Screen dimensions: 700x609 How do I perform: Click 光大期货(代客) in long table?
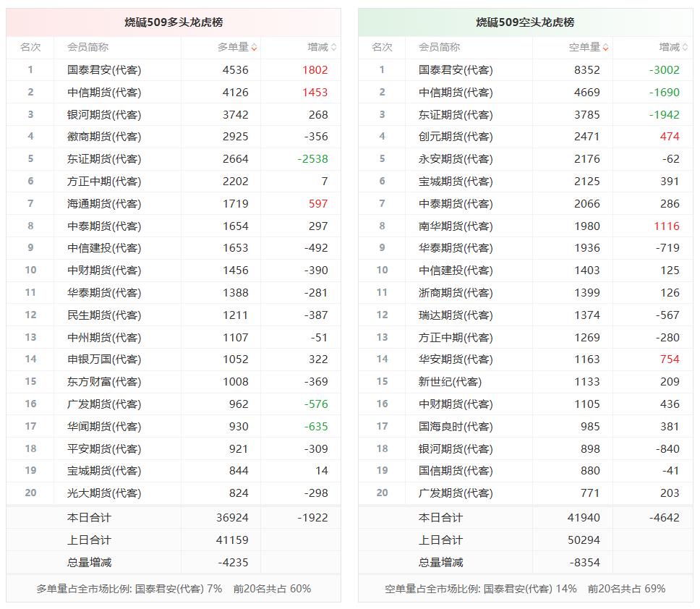tap(104, 493)
